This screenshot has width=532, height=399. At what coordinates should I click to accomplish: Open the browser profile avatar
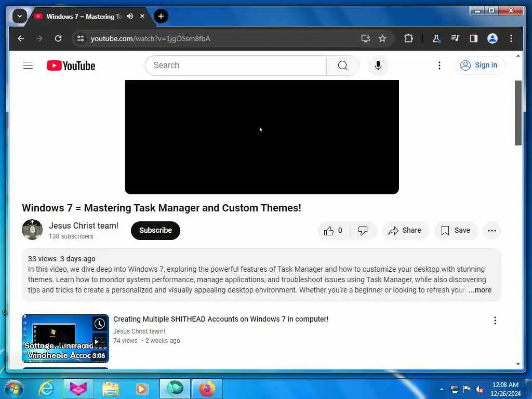pyautogui.click(x=493, y=38)
